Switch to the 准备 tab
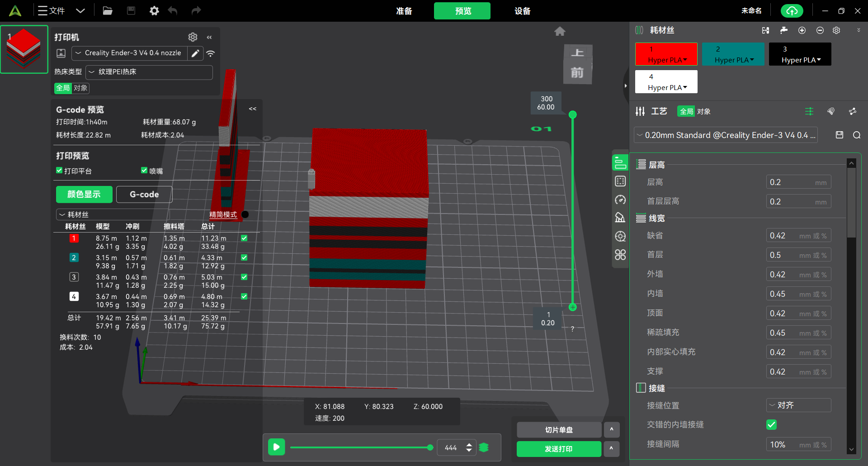 pos(404,11)
